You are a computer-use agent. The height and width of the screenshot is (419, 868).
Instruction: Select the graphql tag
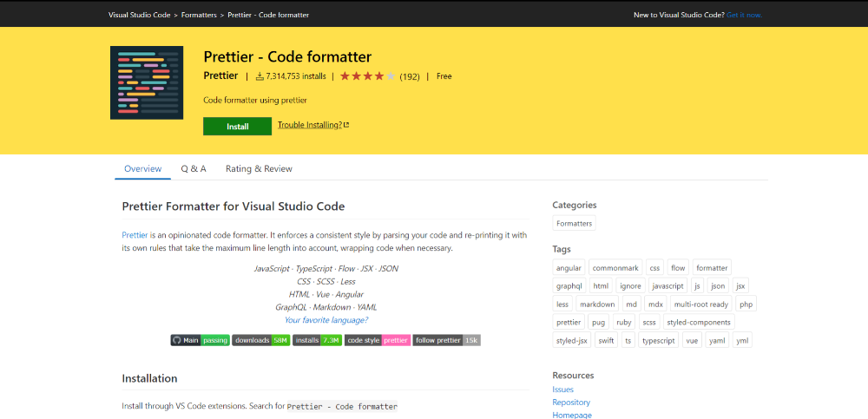pyautogui.click(x=569, y=286)
